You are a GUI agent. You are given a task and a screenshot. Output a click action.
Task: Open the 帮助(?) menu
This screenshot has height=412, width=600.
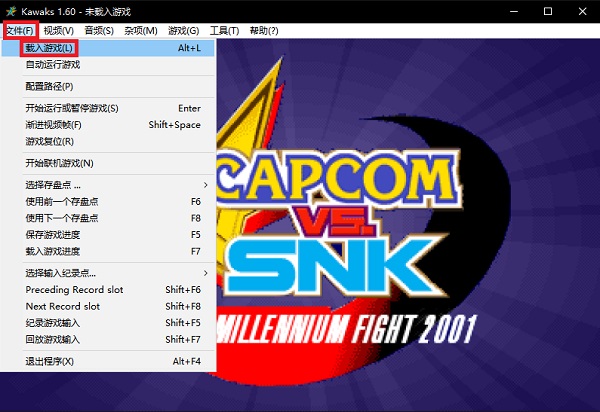click(x=264, y=31)
